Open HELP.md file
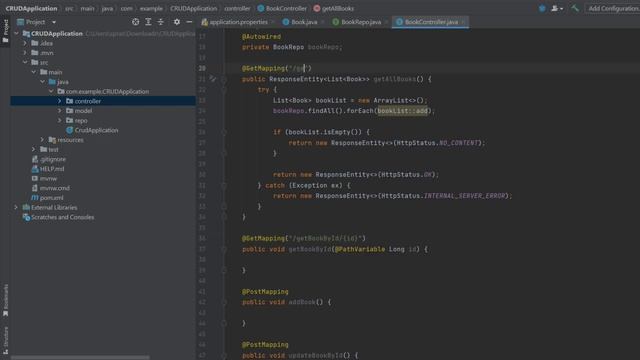 [x=52, y=169]
